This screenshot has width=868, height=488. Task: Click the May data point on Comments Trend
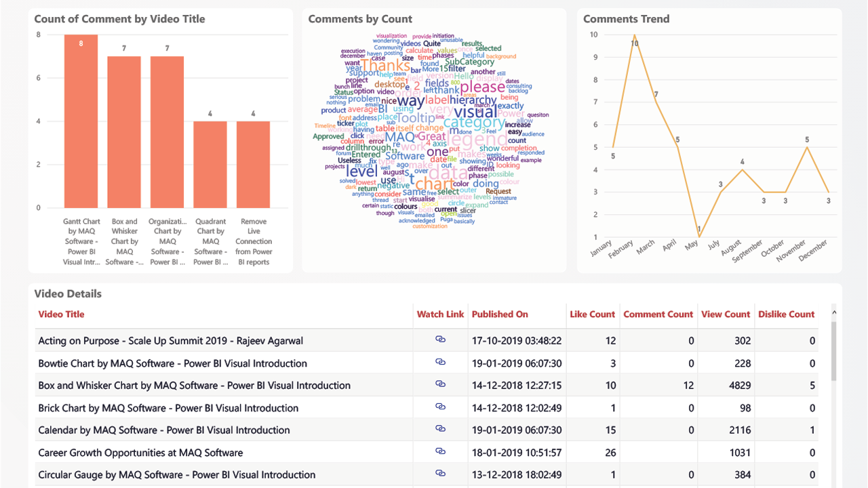click(x=699, y=237)
